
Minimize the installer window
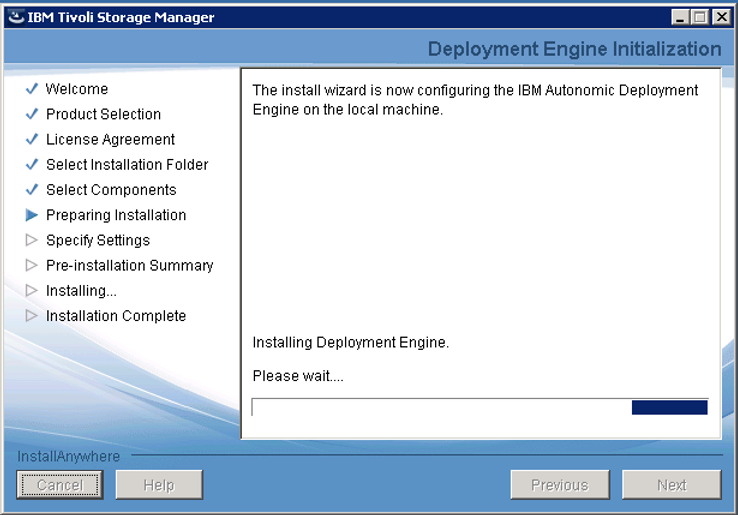[680, 17]
